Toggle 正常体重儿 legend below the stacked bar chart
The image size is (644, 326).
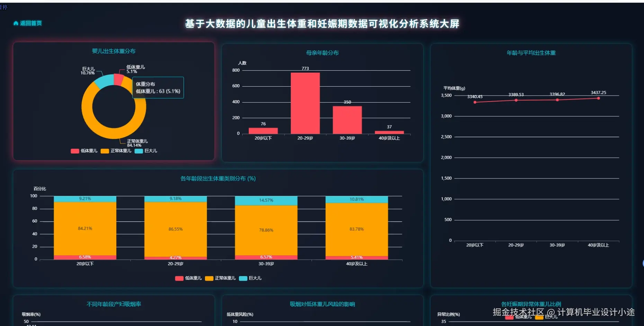click(220, 278)
